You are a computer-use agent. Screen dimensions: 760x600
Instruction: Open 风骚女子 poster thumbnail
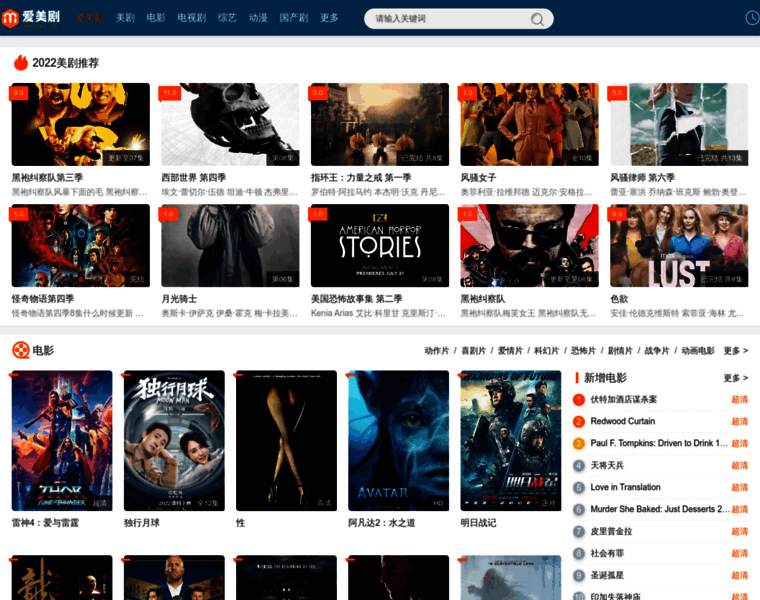click(x=529, y=125)
